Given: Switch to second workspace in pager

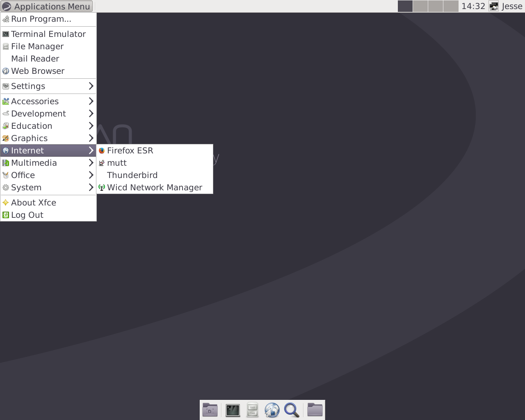Looking at the screenshot, I should coord(420,6).
